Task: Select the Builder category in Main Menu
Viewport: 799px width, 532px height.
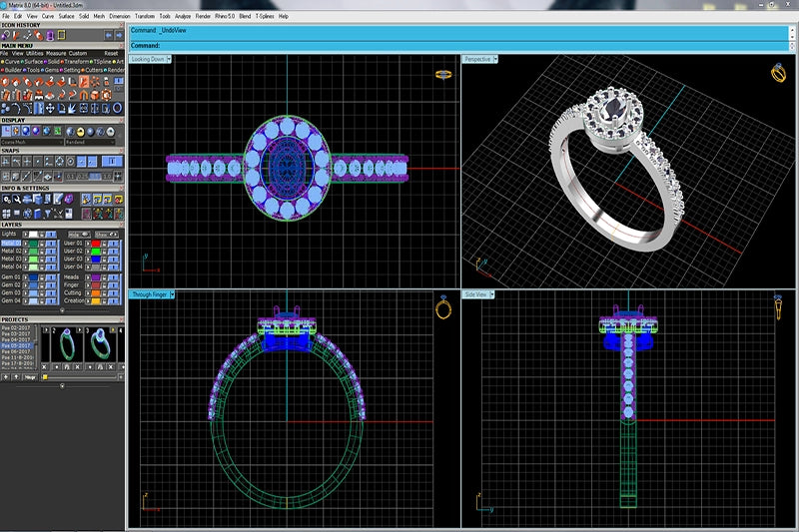Action: click(x=15, y=70)
